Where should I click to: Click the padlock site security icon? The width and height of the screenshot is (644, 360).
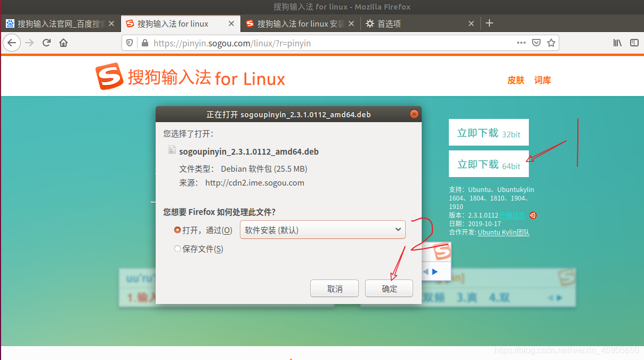point(145,43)
